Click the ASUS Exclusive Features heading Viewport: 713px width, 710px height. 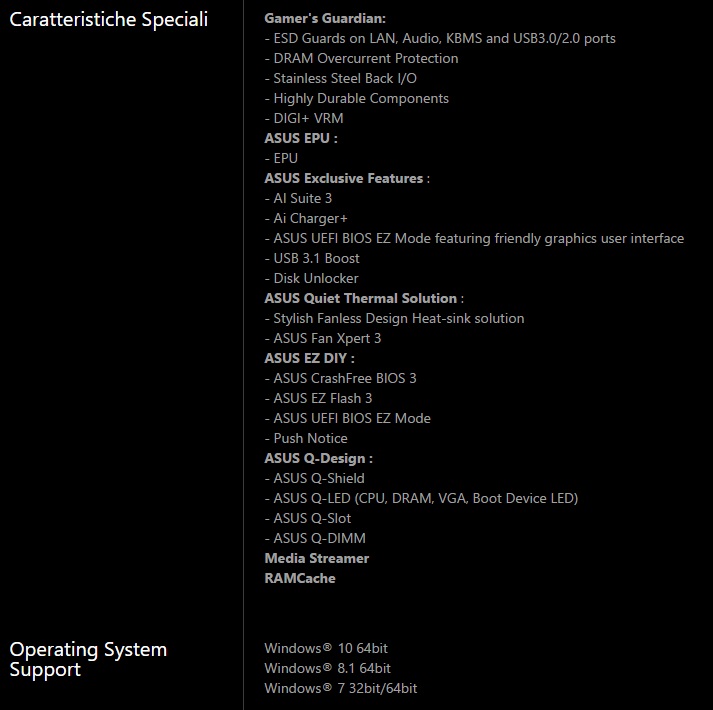point(344,178)
